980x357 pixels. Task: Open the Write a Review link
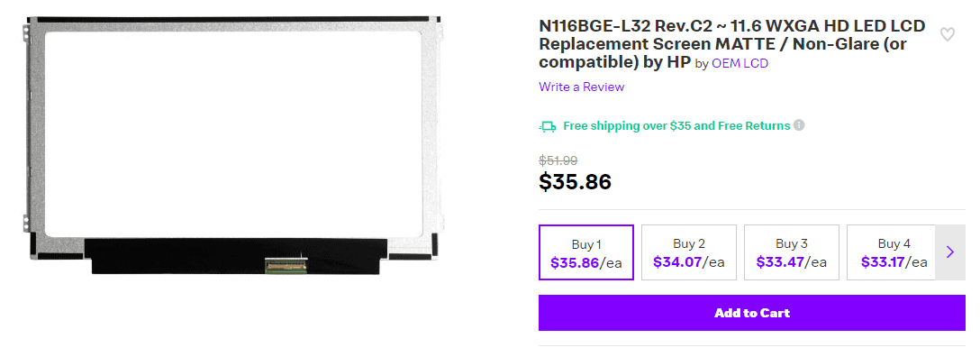click(x=581, y=87)
